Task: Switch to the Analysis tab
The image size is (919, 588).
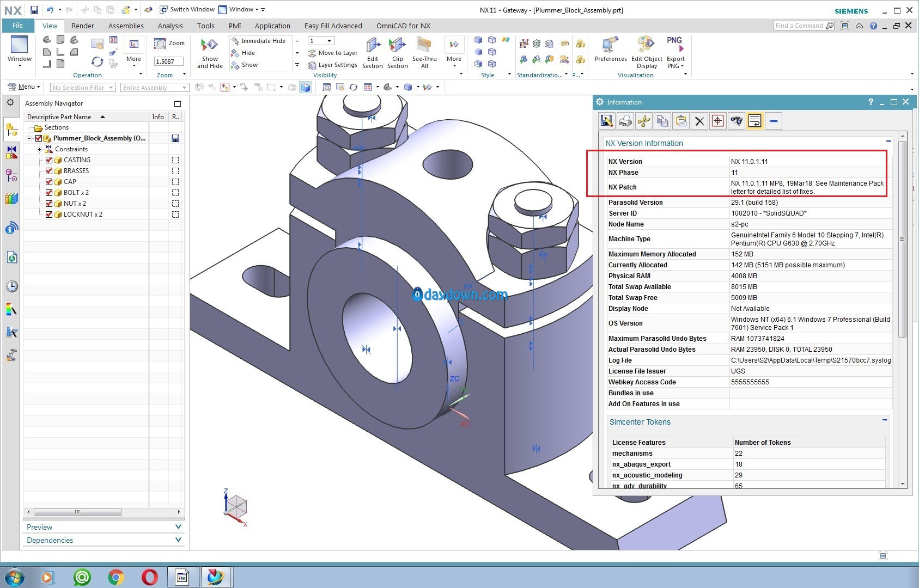Action: [171, 26]
